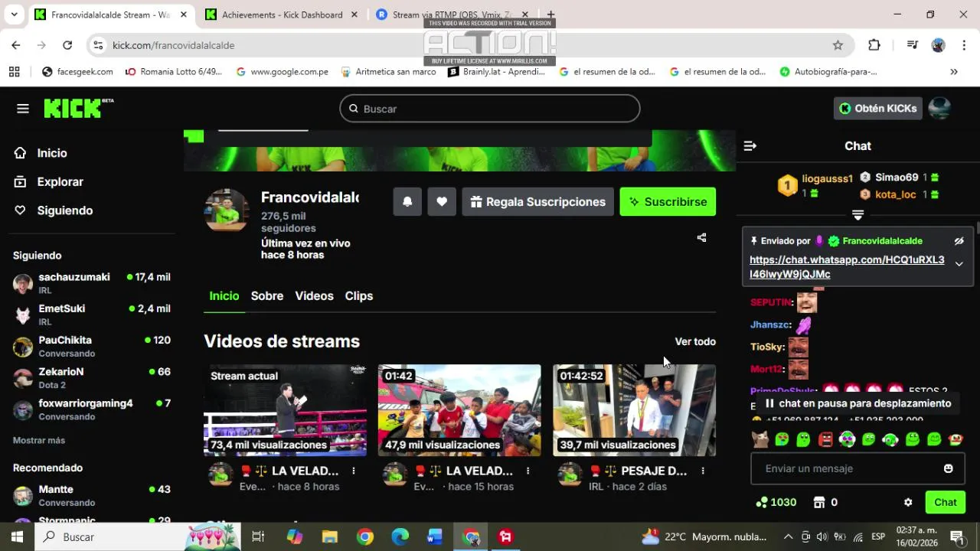This screenshot has width=980, height=551.
Task: Open foxwarriorgaming4 channel in the sidebar
Action: [x=92, y=409]
